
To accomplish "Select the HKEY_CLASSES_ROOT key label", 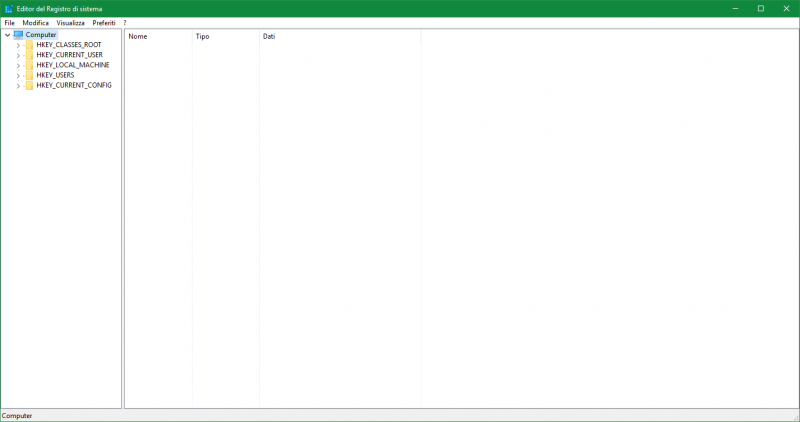I will coord(69,45).
